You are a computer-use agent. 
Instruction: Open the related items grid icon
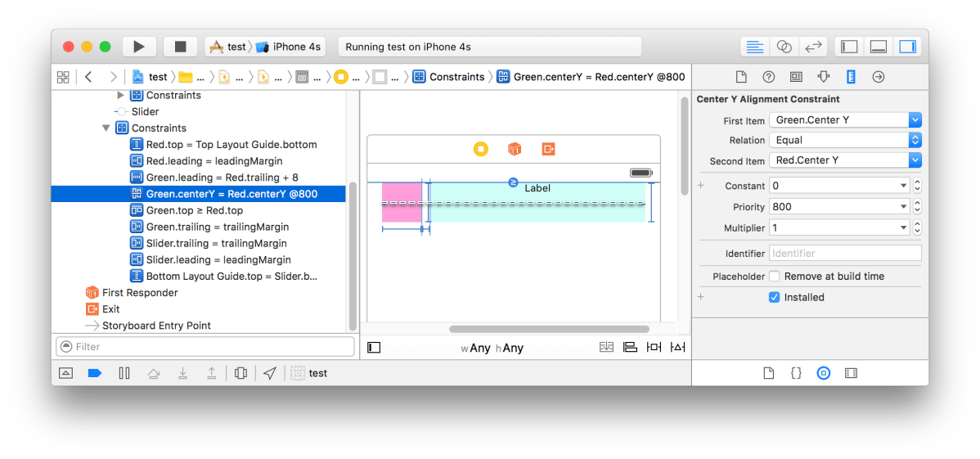pos(63,77)
